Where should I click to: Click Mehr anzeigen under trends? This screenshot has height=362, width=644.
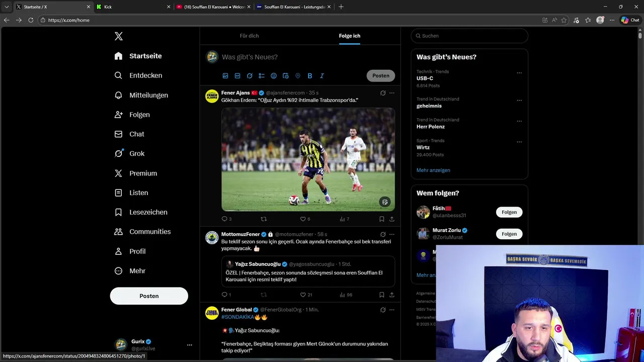coord(433,170)
